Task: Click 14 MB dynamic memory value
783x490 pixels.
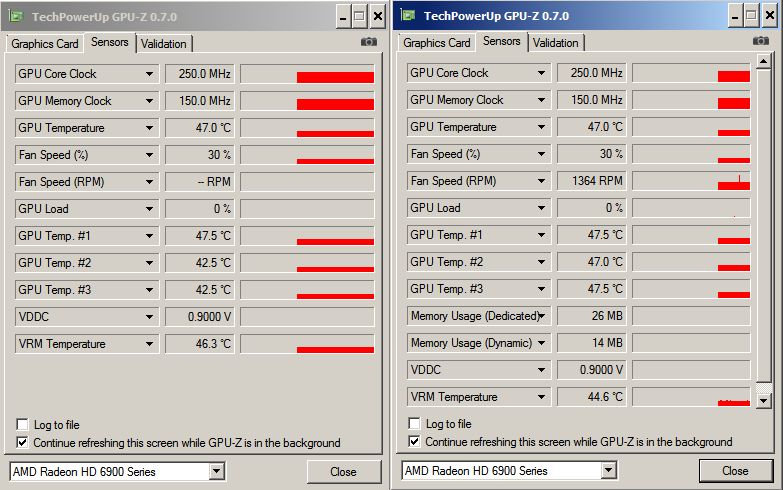Action: pyautogui.click(x=591, y=343)
